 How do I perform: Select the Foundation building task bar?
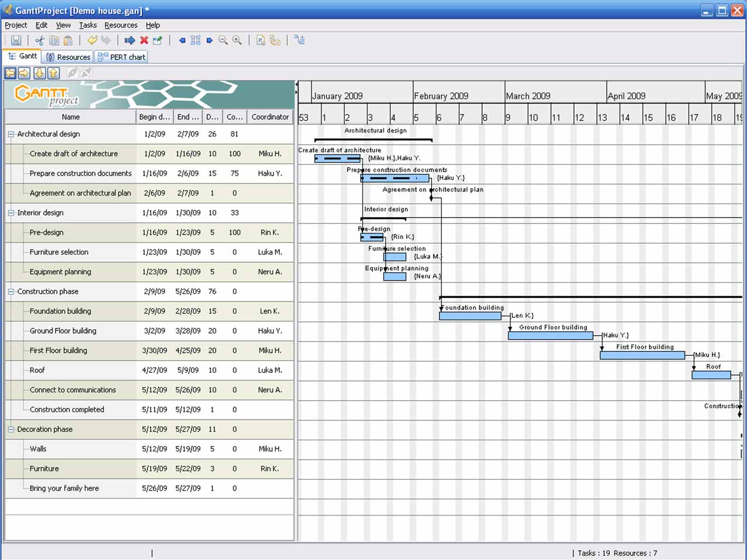coord(470,316)
